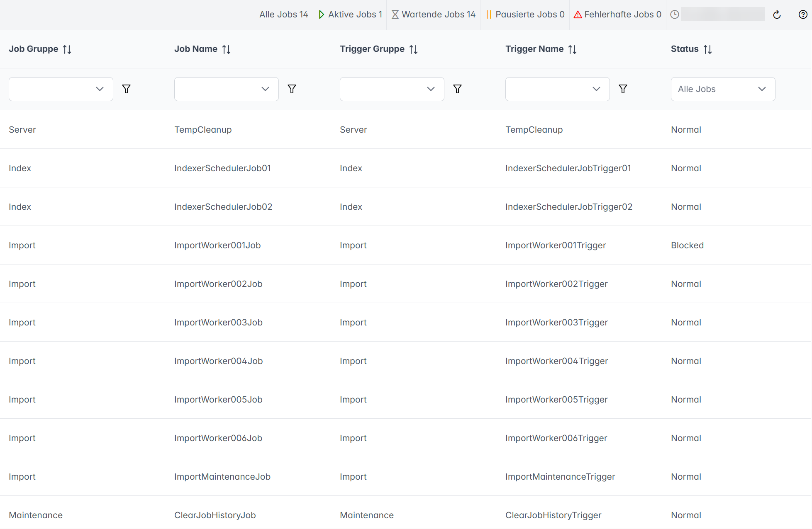Expand the Trigger Gruppe filter dropdown
812x529 pixels.
(x=392, y=89)
